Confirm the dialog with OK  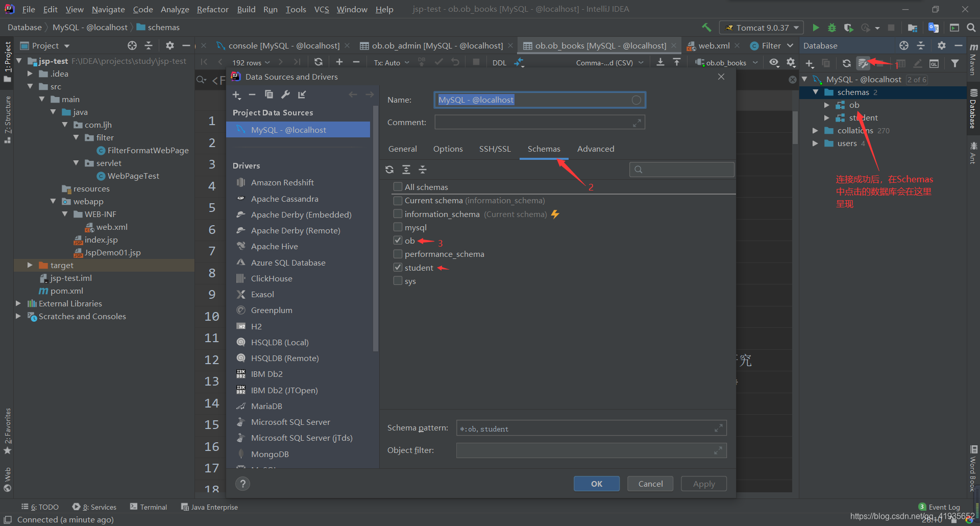(597, 484)
